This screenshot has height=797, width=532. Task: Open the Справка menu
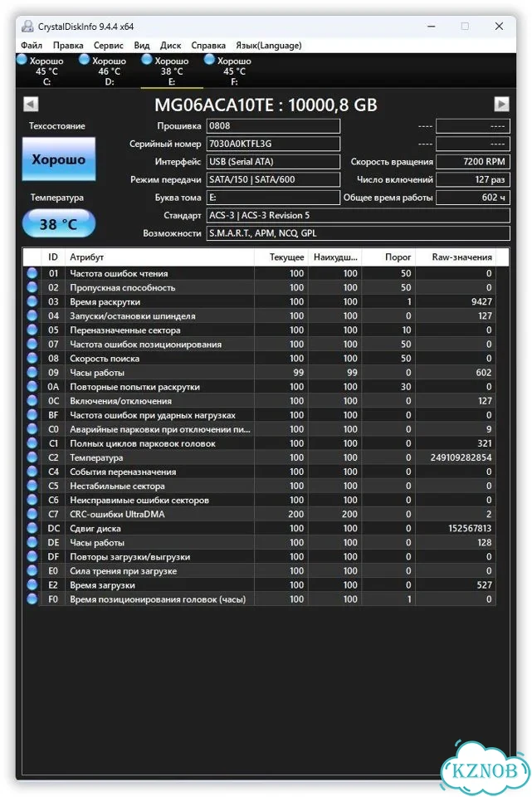pos(208,45)
